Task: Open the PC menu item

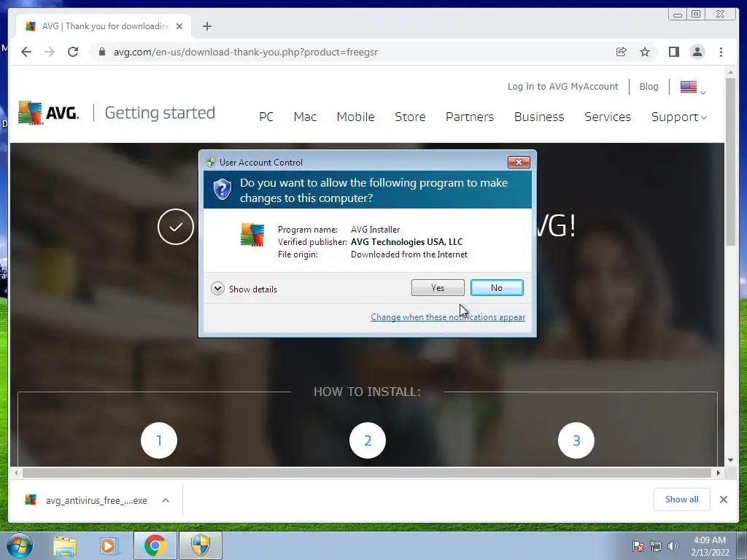Action: tap(266, 117)
